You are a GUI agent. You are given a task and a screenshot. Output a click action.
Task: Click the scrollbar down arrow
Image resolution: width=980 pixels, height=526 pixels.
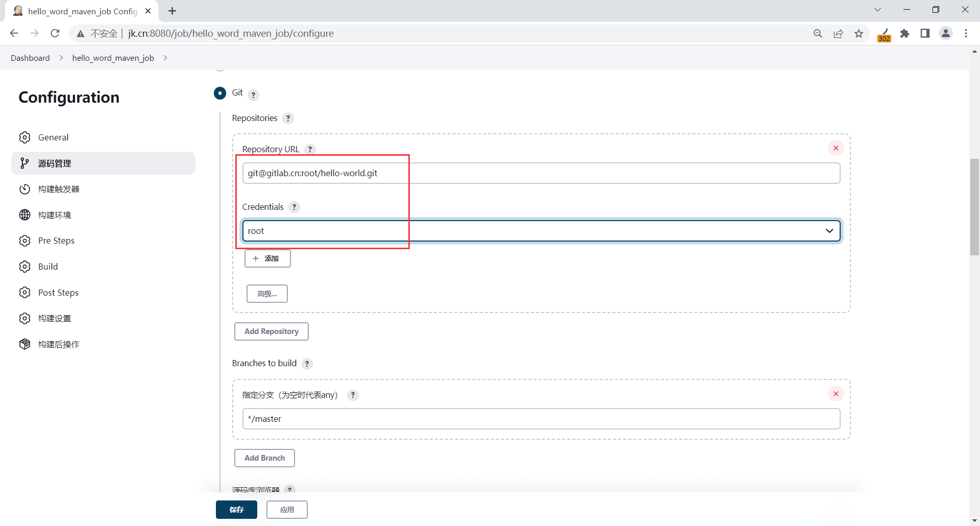pos(975,521)
